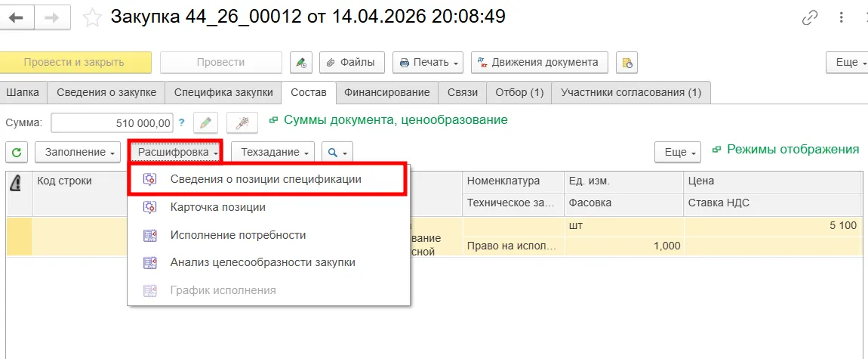Open the Печать print dropdown
This screenshot has height=359, width=868.
coord(429,63)
